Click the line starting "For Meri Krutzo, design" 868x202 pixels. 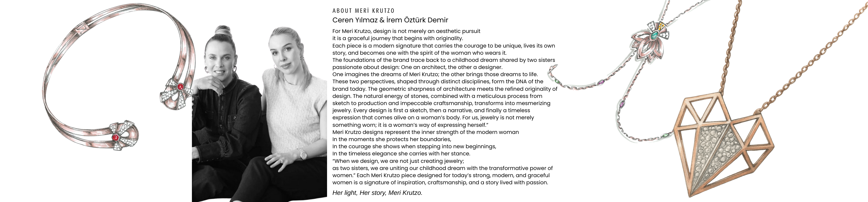click(x=406, y=31)
